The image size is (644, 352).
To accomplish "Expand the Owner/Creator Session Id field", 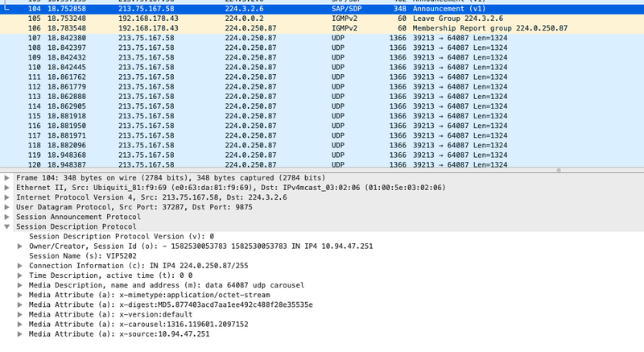I will click(19, 246).
